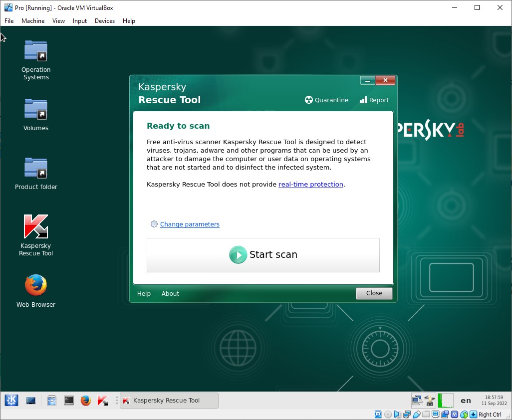Click VirtualBox recording status icon
Viewport: 512px width, 420px height.
(x=445, y=415)
